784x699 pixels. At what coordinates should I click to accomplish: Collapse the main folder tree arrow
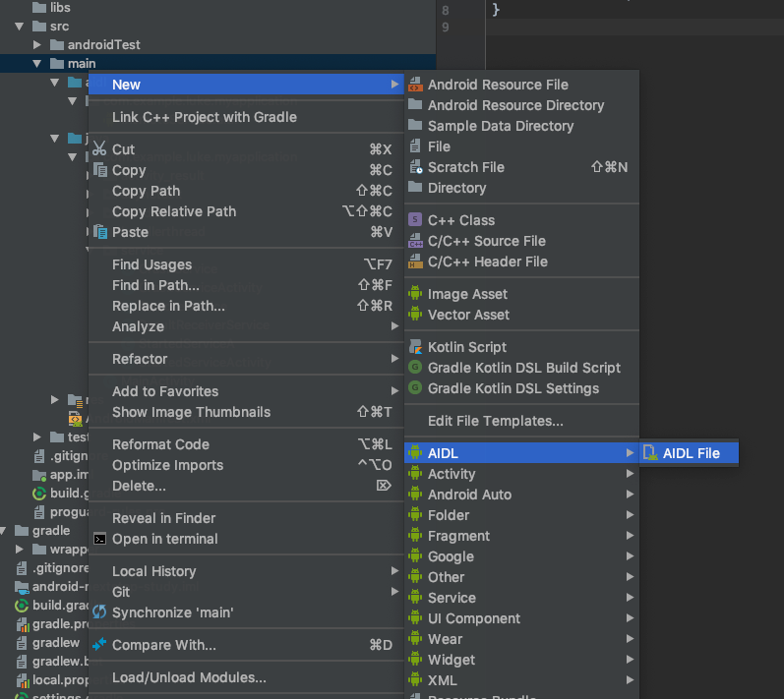pyautogui.click(x=36, y=64)
